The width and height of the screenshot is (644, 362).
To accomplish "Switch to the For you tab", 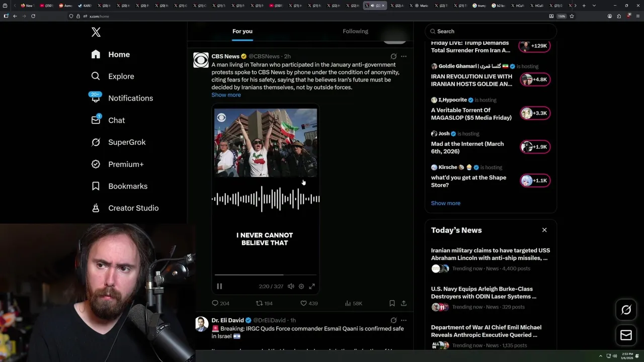I will tap(242, 31).
